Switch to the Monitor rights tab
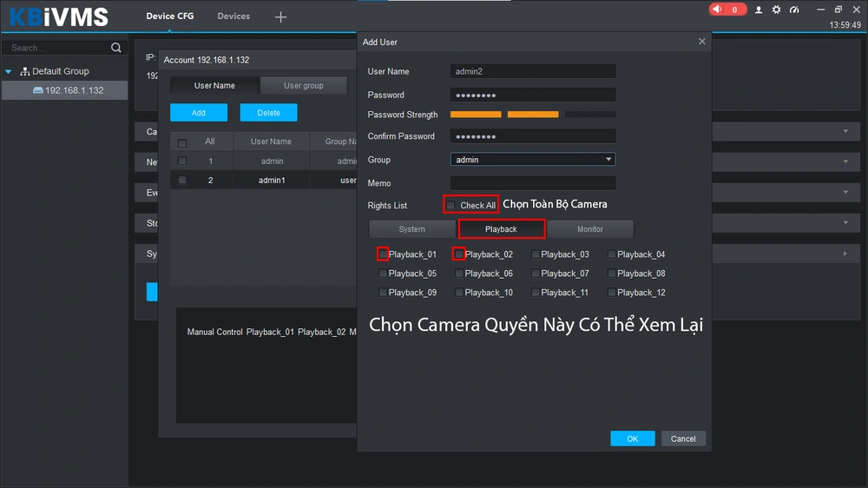868x488 pixels. coord(590,228)
